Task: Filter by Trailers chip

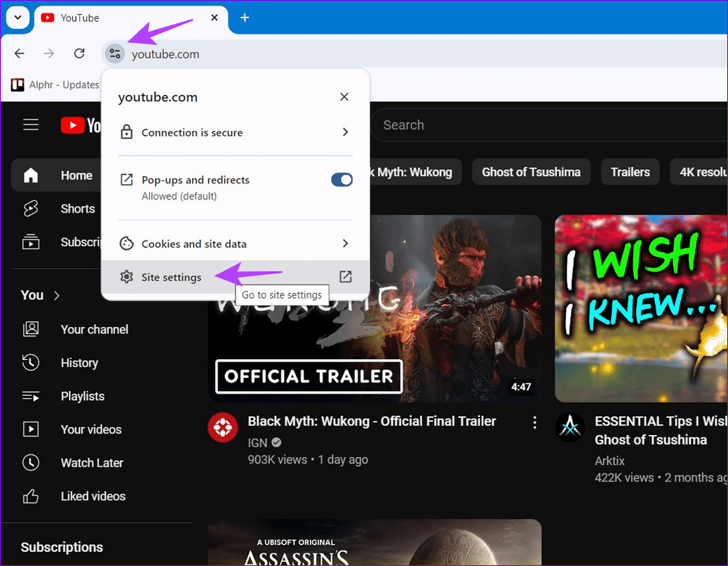Action: (630, 172)
